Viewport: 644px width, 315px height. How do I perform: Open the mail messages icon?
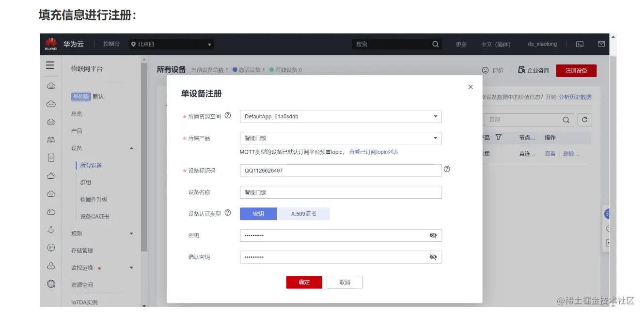click(601, 44)
